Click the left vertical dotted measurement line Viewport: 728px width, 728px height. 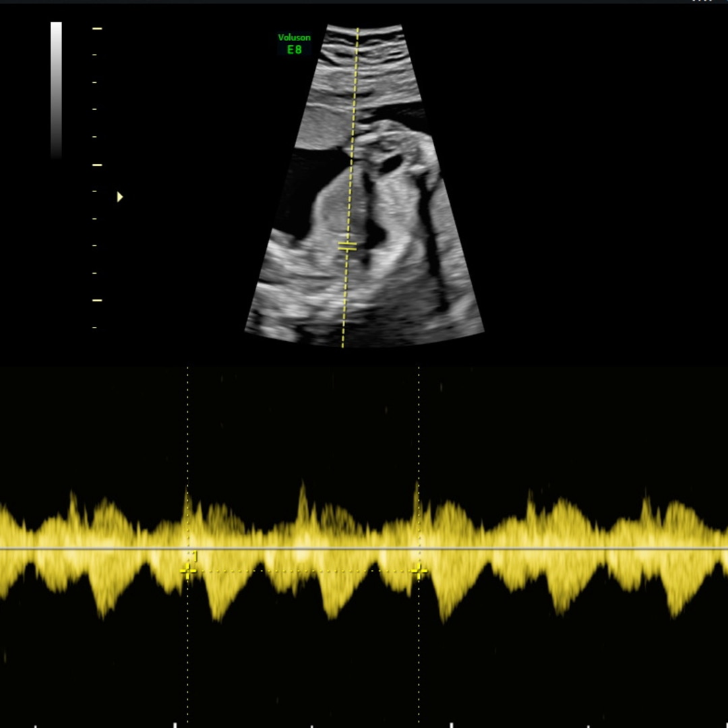click(187, 418)
